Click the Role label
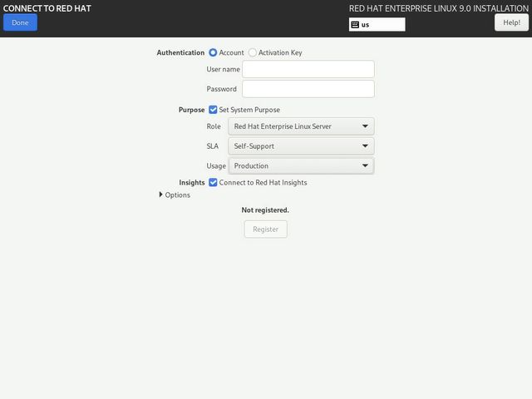The width and height of the screenshot is (532, 399). coord(214,126)
